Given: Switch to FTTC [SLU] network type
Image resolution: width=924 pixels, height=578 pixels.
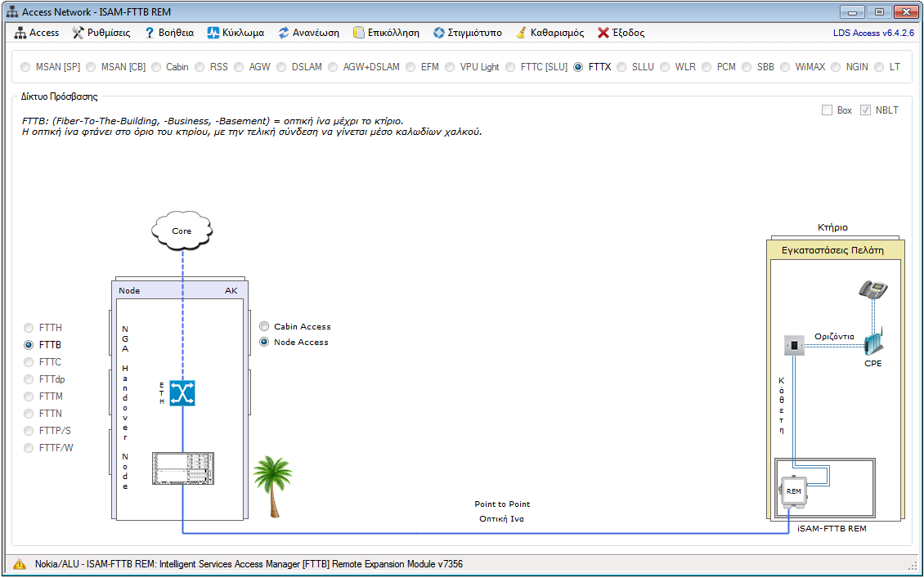Looking at the screenshot, I should pyautogui.click(x=511, y=67).
